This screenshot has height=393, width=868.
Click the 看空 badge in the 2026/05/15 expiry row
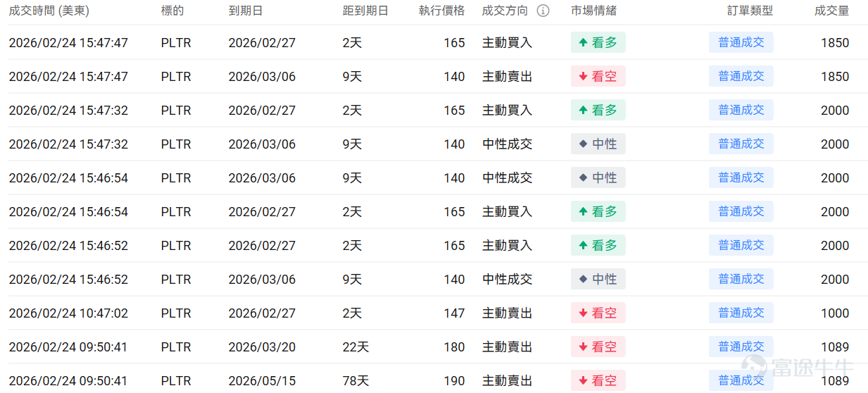[x=598, y=380]
